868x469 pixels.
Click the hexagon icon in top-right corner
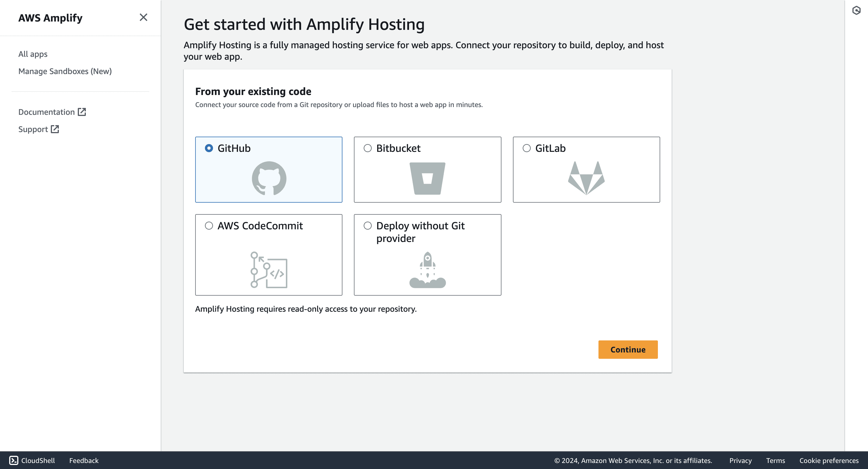click(x=856, y=10)
